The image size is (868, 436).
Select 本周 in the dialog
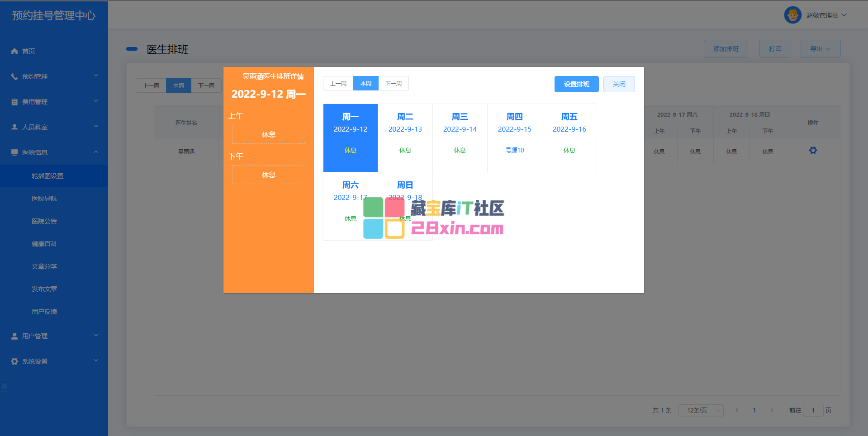pos(366,83)
